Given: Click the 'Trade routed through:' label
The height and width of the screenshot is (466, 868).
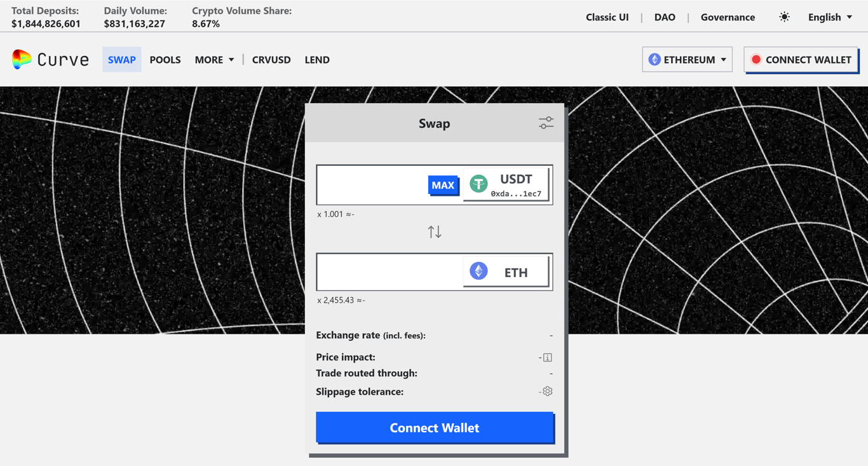Looking at the screenshot, I should coord(367,373).
